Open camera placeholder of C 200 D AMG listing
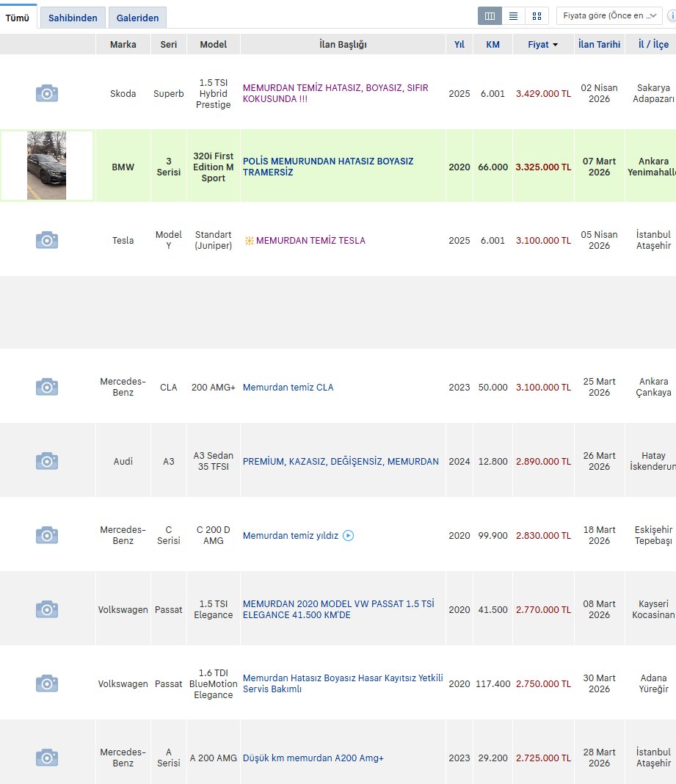The width and height of the screenshot is (676, 784). click(47, 535)
